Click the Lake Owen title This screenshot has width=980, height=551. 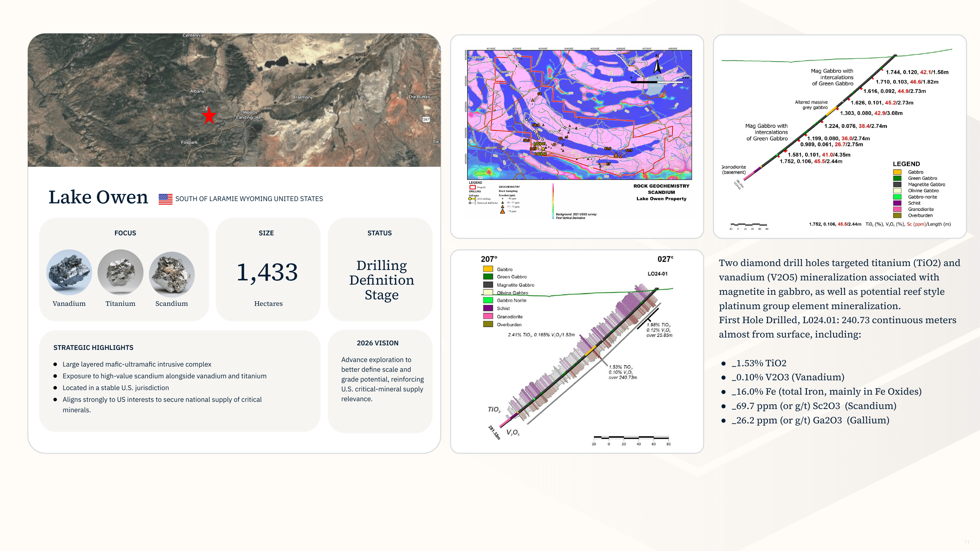98,197
